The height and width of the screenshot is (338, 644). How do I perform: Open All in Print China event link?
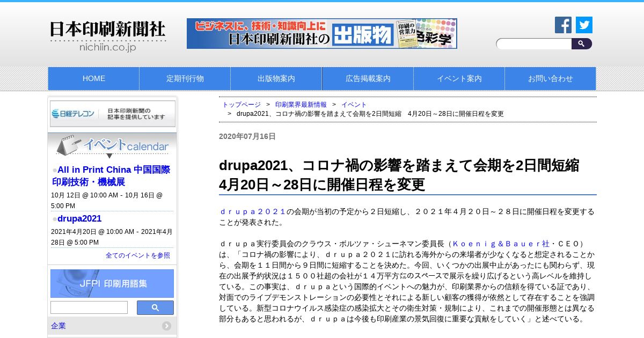click(x=111, y=176)
